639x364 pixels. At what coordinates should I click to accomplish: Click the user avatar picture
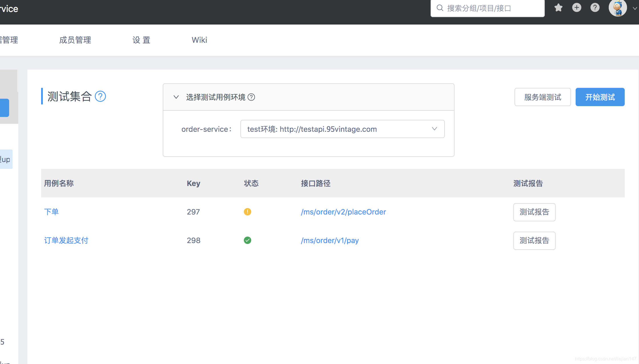pyautogui.click(x=618, y=8)
